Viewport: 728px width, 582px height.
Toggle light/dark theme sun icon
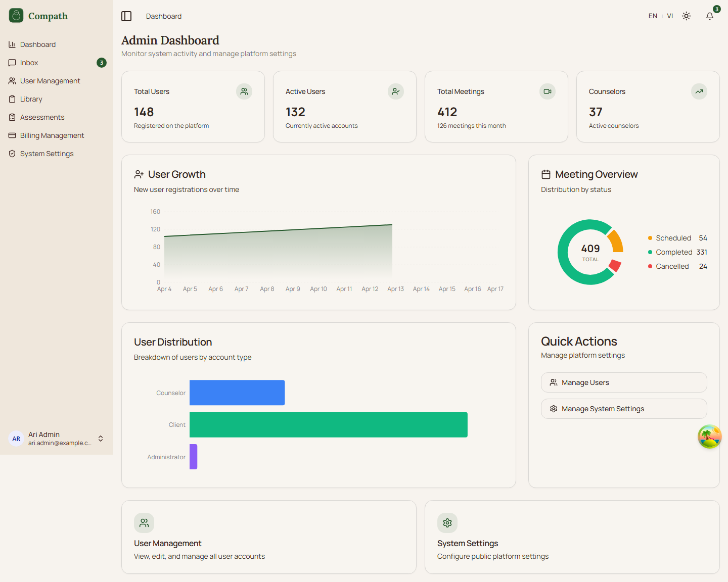(x=686, y=16)
